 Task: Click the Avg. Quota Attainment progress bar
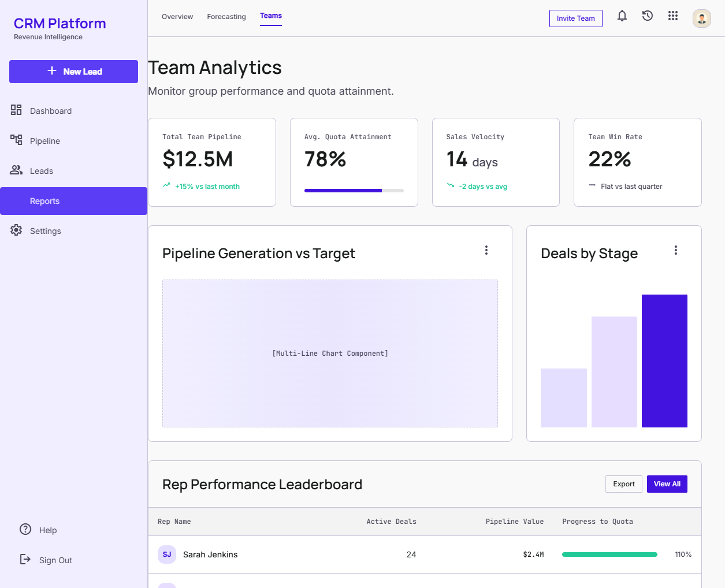click(354, 191)
